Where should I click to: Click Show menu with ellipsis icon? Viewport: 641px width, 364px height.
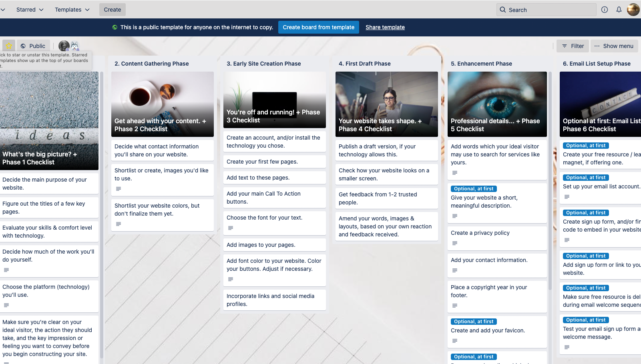tap(614, 46)
